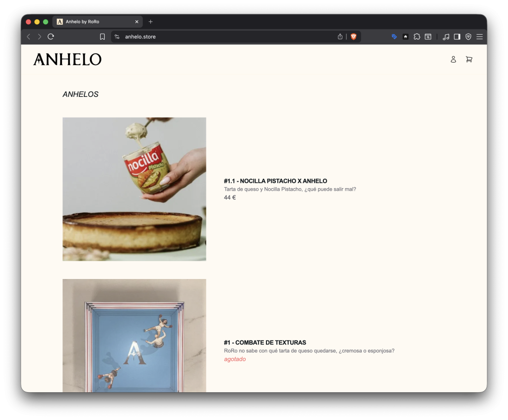Open Nocilla Pistacho cheesecake product image
508x420 pixels.
(134, 189)
